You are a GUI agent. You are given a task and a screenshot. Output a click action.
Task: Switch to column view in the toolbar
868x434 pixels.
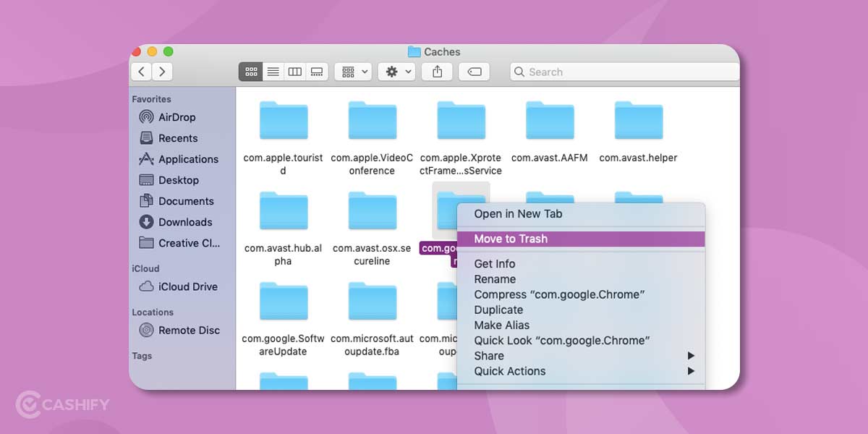tap(294, 71)
